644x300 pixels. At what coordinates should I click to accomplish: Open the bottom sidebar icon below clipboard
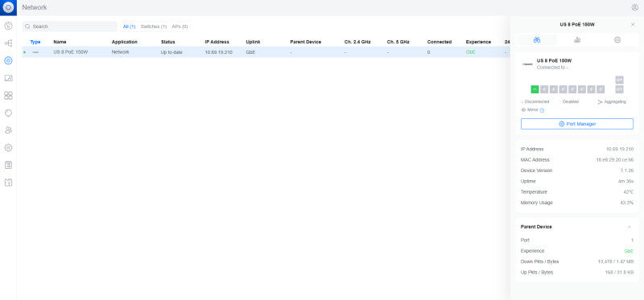coord(8,183)
